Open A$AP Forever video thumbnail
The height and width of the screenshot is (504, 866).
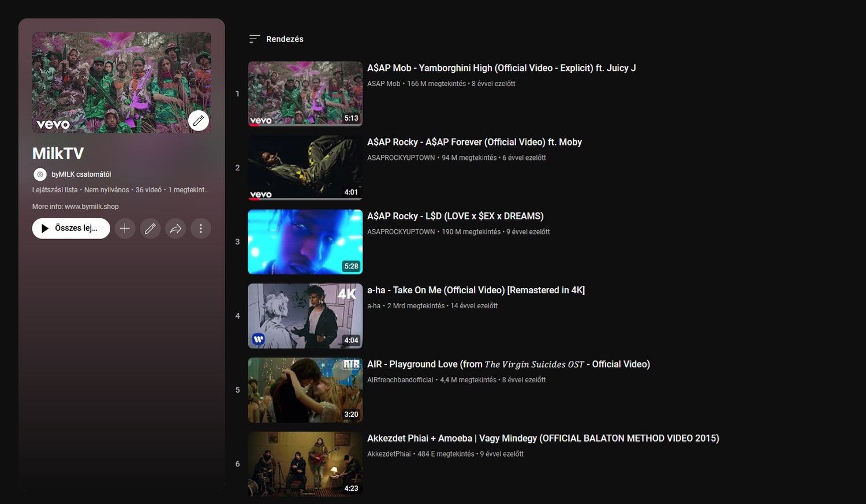pos(305,167)
